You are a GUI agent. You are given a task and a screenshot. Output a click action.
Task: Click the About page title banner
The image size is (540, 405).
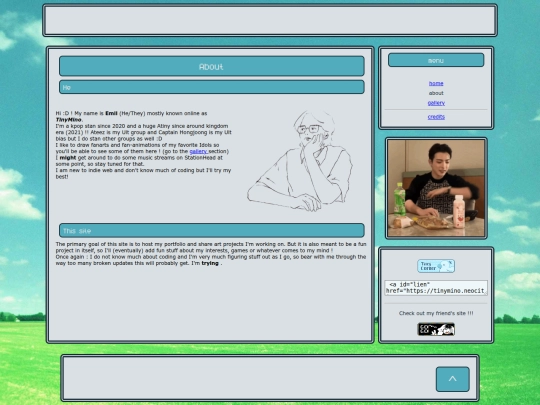(x=211, y=66)
